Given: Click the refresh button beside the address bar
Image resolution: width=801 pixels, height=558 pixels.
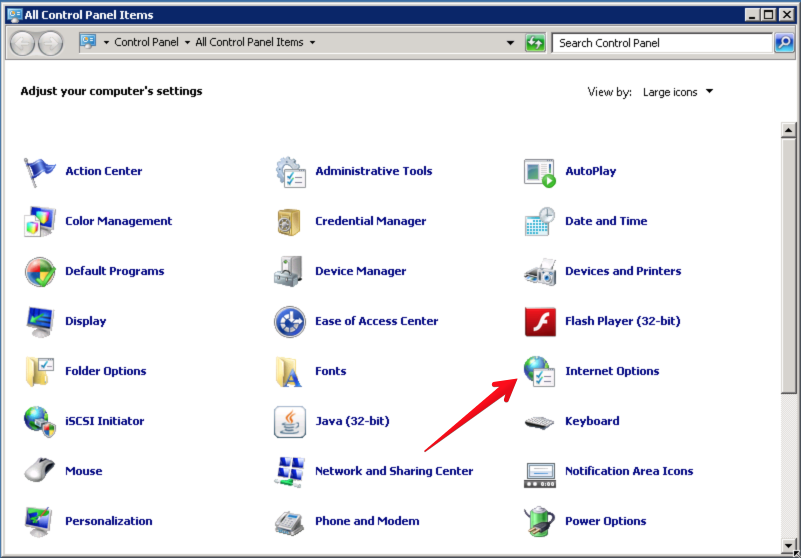Looking at the screenshot, I should (535, 43).
